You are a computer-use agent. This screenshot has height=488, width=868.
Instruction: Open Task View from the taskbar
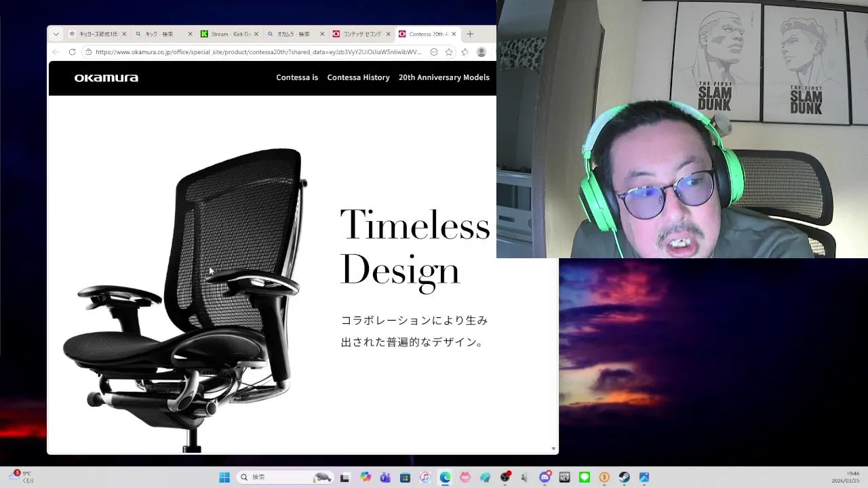(344, 477)
